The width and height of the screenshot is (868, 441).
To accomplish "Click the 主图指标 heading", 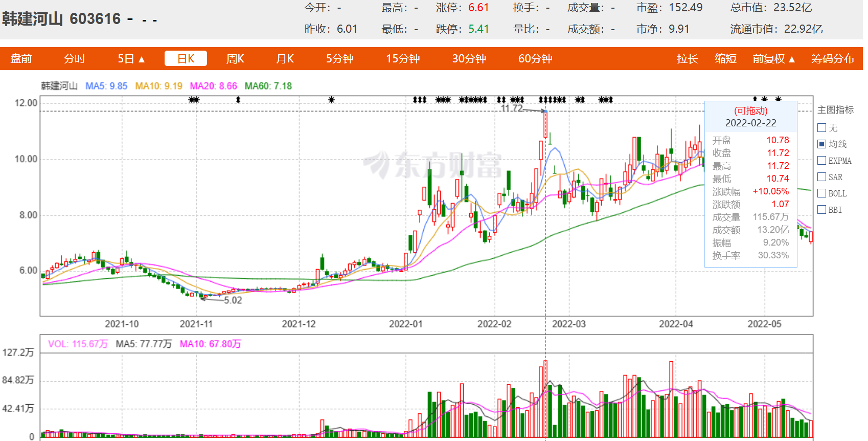I will pyautogui.click(x=835, y=110).
